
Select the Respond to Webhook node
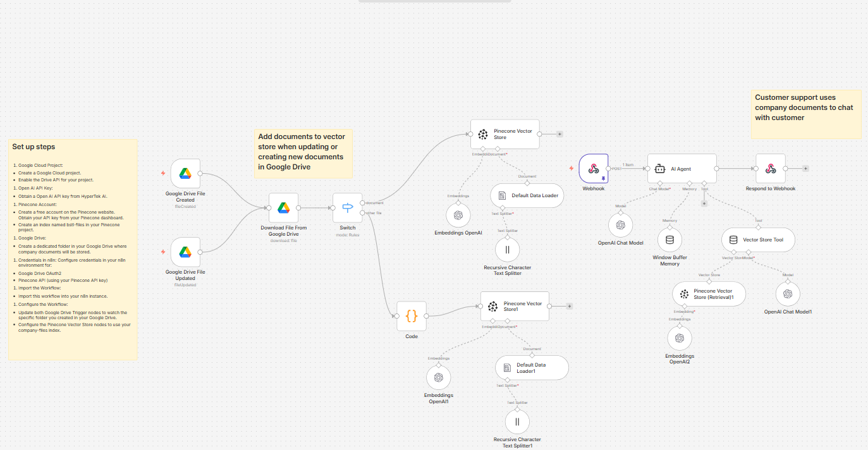(x=771, y=168)
